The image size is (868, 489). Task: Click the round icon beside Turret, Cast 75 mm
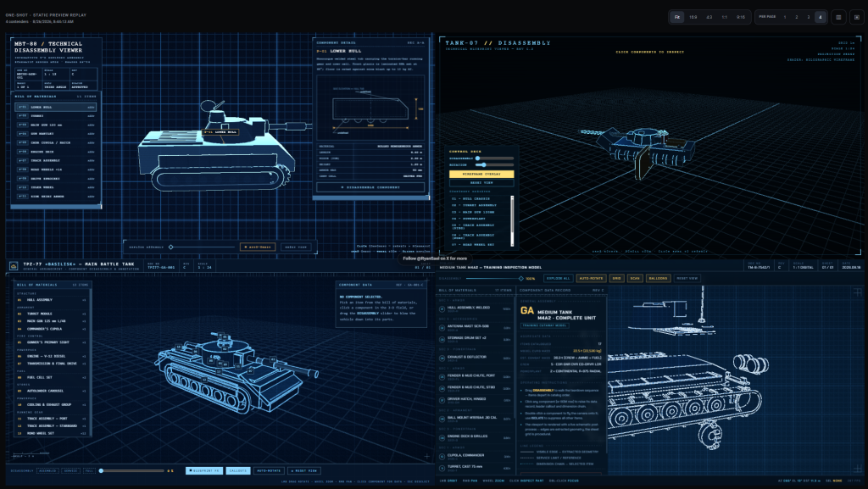tap(442, 469)
